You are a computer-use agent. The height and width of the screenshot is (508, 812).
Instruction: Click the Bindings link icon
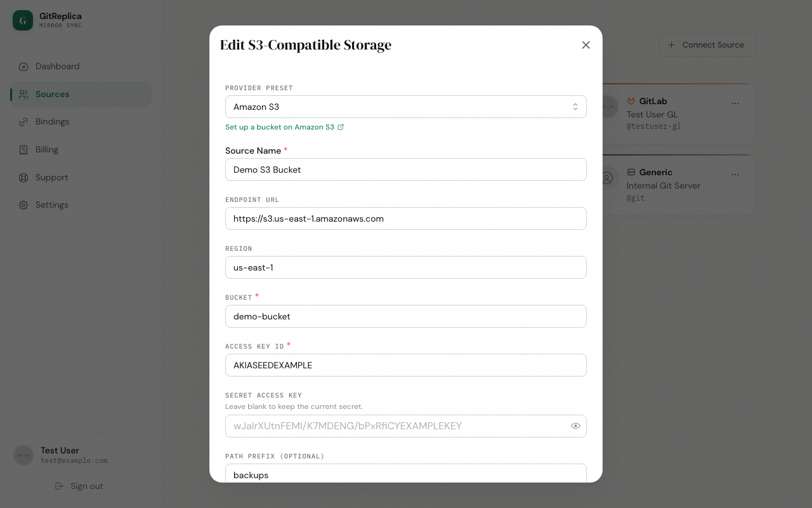tap(23, 122)
